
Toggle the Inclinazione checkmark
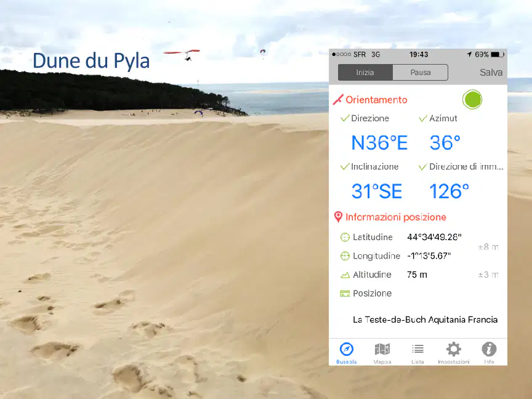[345, 167]
